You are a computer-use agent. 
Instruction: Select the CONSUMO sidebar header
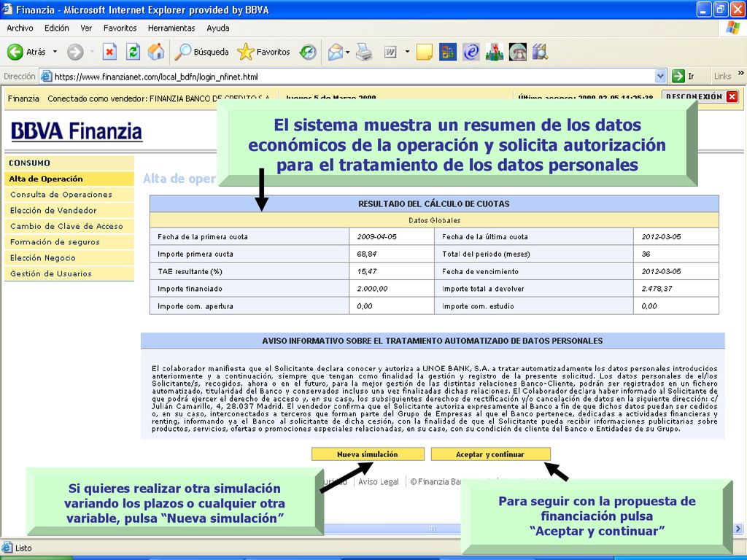point(69,163)
